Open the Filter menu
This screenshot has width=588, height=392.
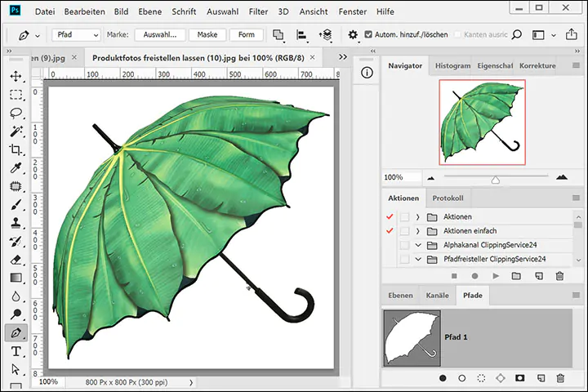coord(258,12)
